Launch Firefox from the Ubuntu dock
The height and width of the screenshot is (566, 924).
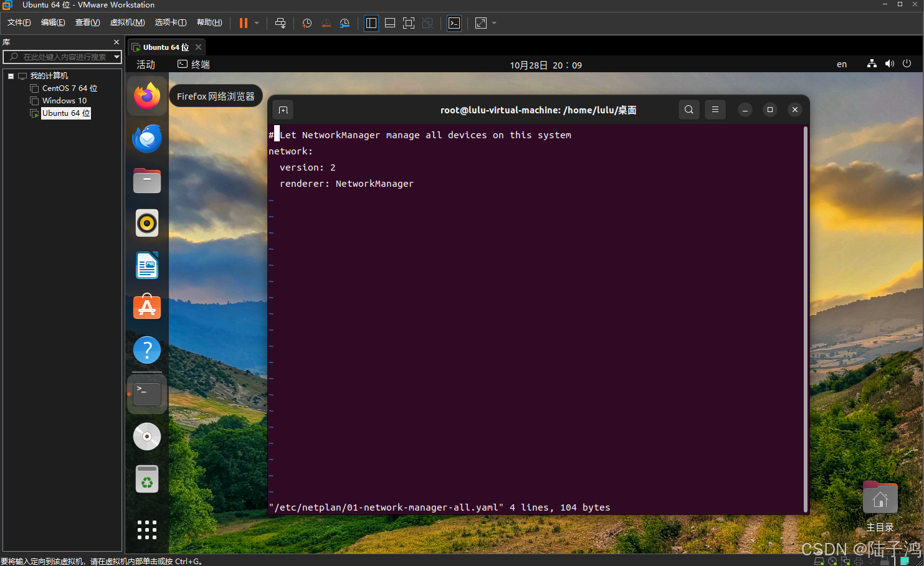coord(146,96)
